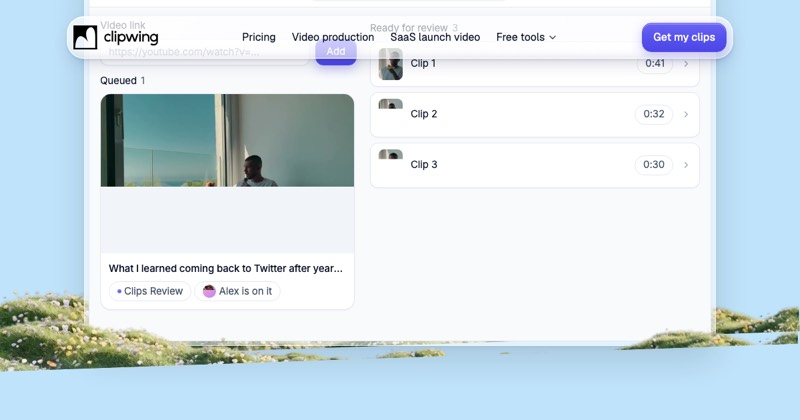This screenshot has width=800, height=420.
Task: Focus the YouTube video link field
Action: point(205,52)
